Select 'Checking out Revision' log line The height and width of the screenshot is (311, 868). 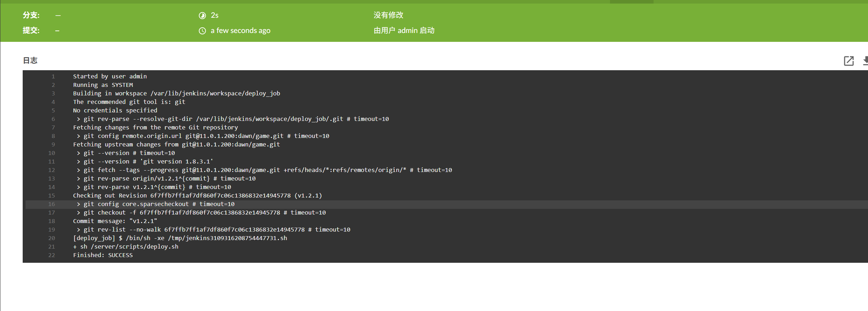click(x=197, y=195)
